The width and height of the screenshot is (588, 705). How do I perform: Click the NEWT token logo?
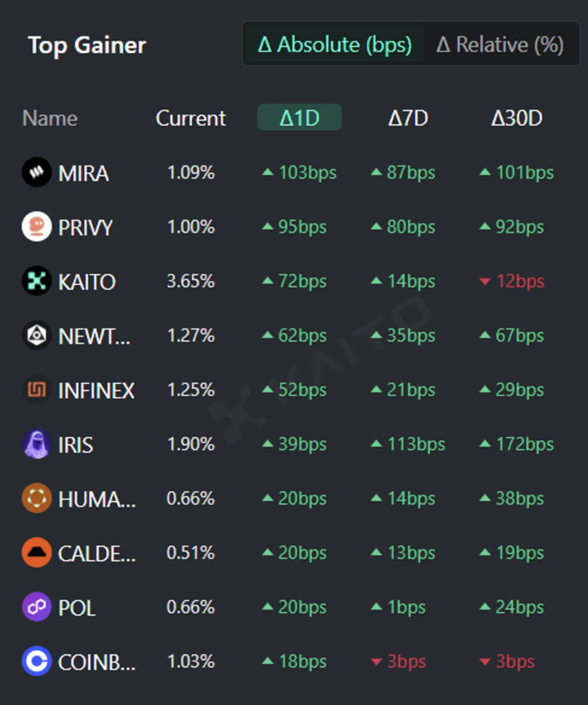click(36, 336)
